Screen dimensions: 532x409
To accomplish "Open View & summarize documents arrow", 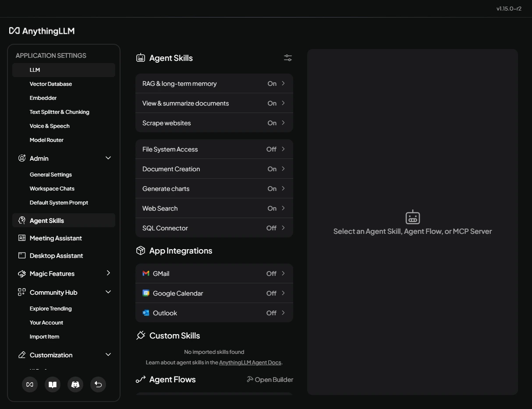I will click(284, 103).
